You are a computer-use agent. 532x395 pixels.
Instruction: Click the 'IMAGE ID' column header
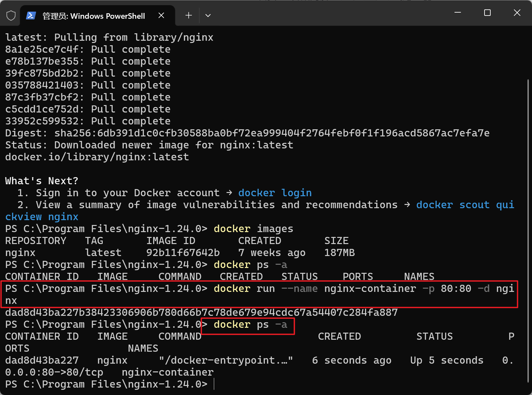coord(171,241)
